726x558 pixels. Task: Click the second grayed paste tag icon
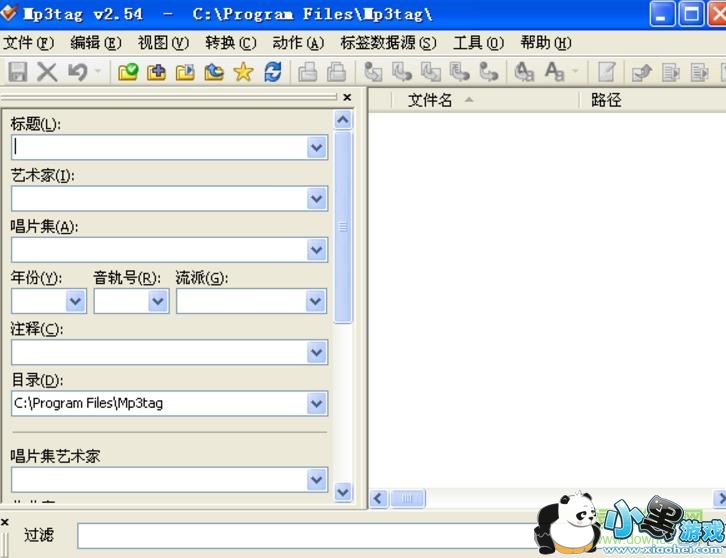(336, 72)
